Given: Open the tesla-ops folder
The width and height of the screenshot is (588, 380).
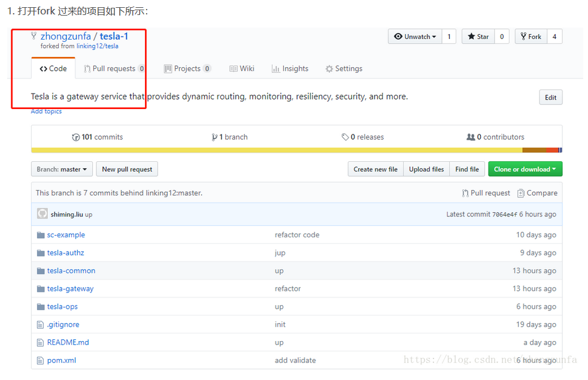Looking at the screenshot, I should pyautogui.click(x=63, y=307).
